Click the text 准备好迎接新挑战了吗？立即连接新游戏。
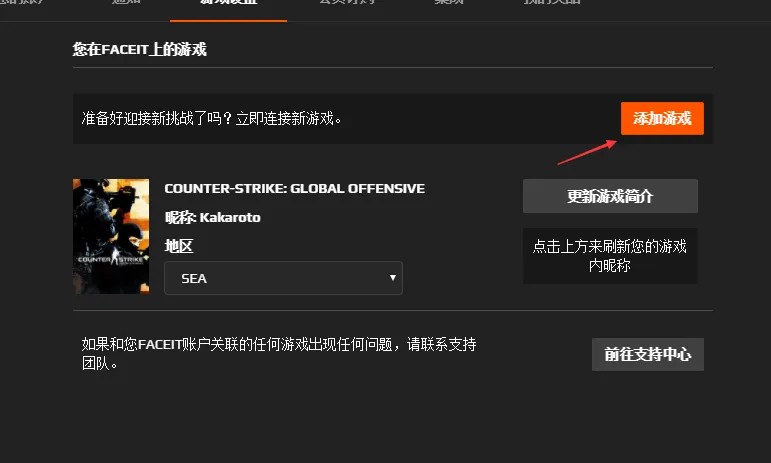The width and height of the screenshot is (771, 463). tap(212, 118)
